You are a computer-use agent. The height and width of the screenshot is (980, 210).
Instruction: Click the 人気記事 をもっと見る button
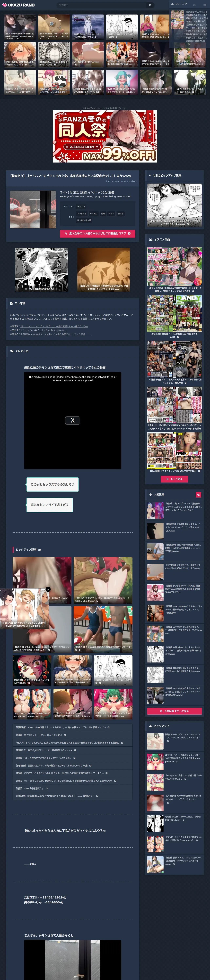click(175, 711)
